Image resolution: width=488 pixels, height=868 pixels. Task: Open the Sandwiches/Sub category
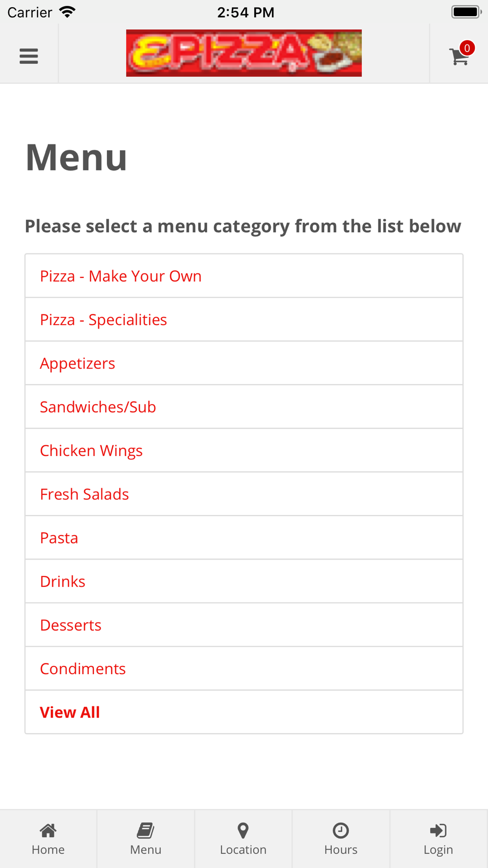98,407
